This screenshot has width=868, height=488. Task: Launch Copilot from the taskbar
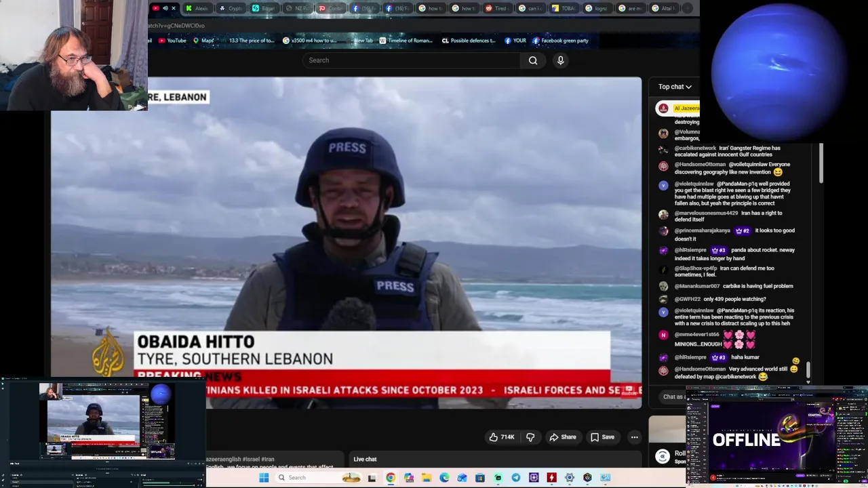(408, 478)
